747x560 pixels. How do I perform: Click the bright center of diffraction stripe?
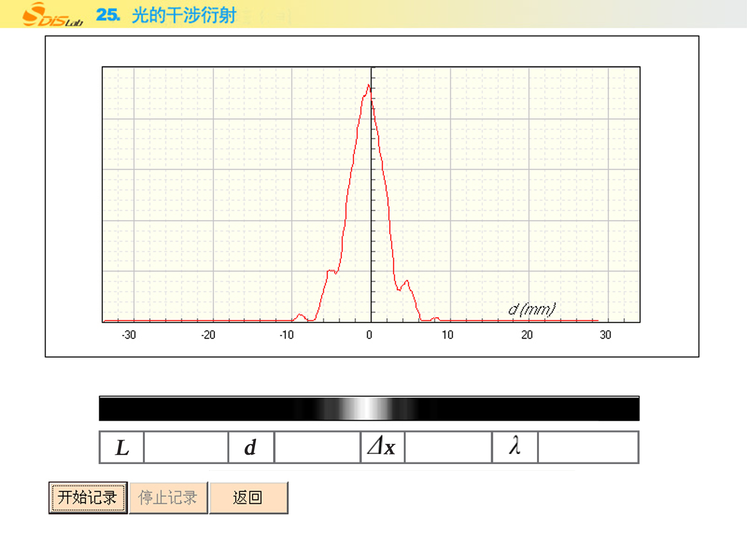click(x=368, y=408)
